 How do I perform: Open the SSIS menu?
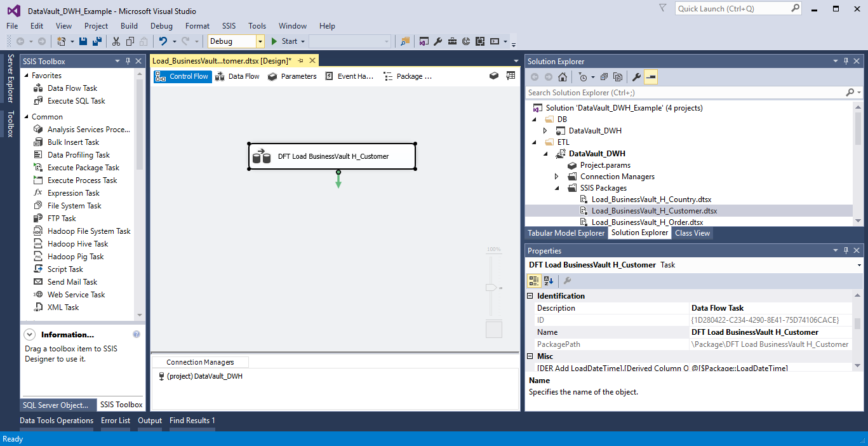click(229, 26)
